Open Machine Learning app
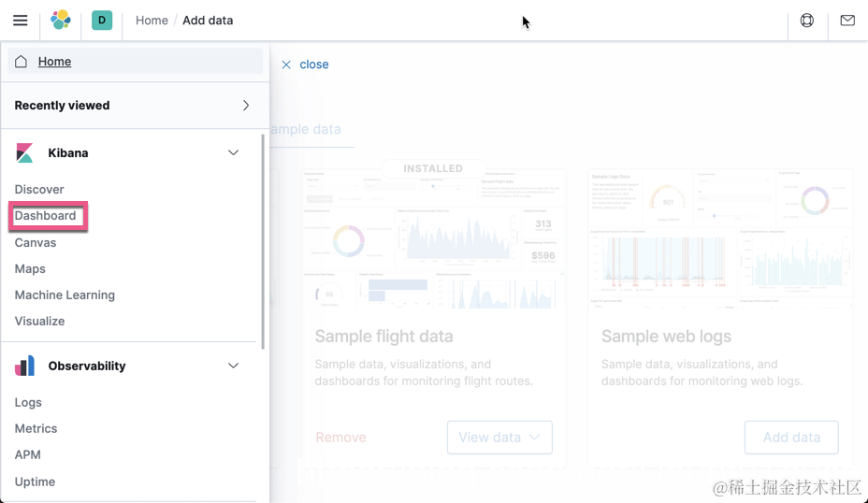This screenshot has width=868, height=503. [65, 295]
